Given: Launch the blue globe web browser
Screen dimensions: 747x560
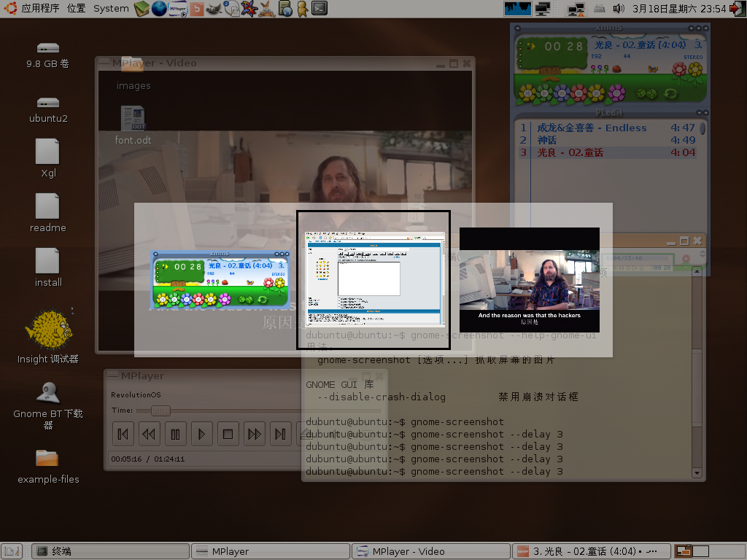Looking at the screenshot, I should click(x=159, y=9).
